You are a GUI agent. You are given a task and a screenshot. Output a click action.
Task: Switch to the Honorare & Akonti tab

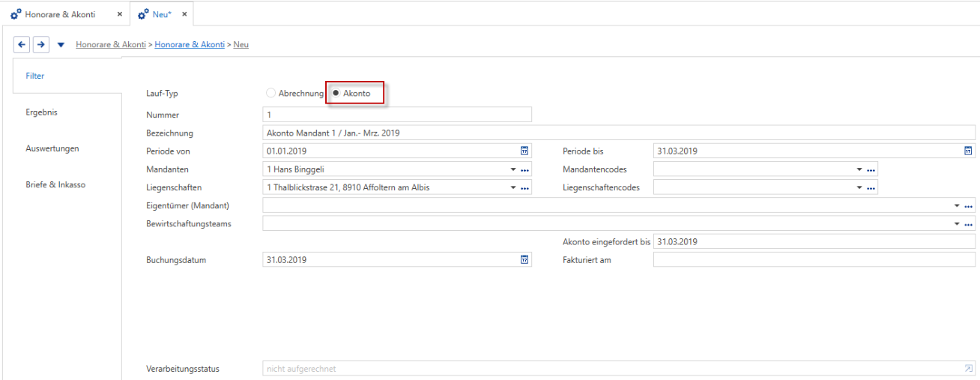pos(60,14)
